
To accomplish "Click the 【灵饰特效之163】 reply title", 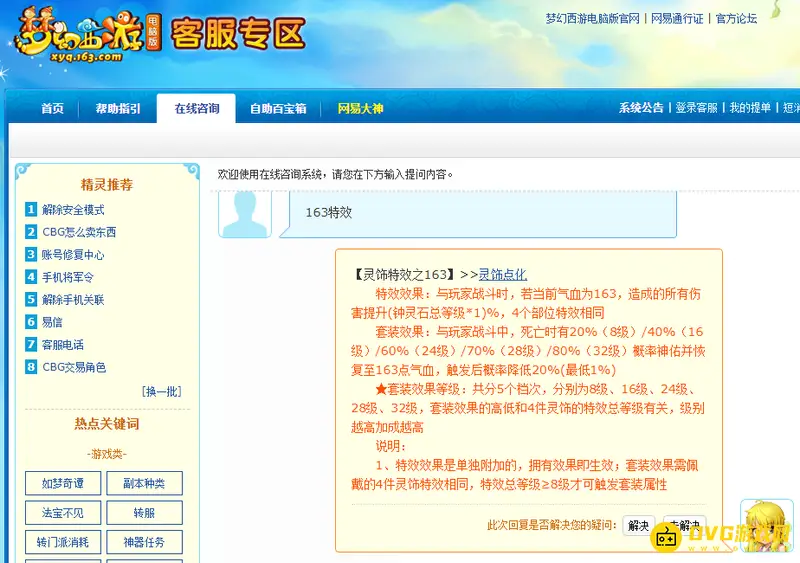I will click(x=404, y=275).
